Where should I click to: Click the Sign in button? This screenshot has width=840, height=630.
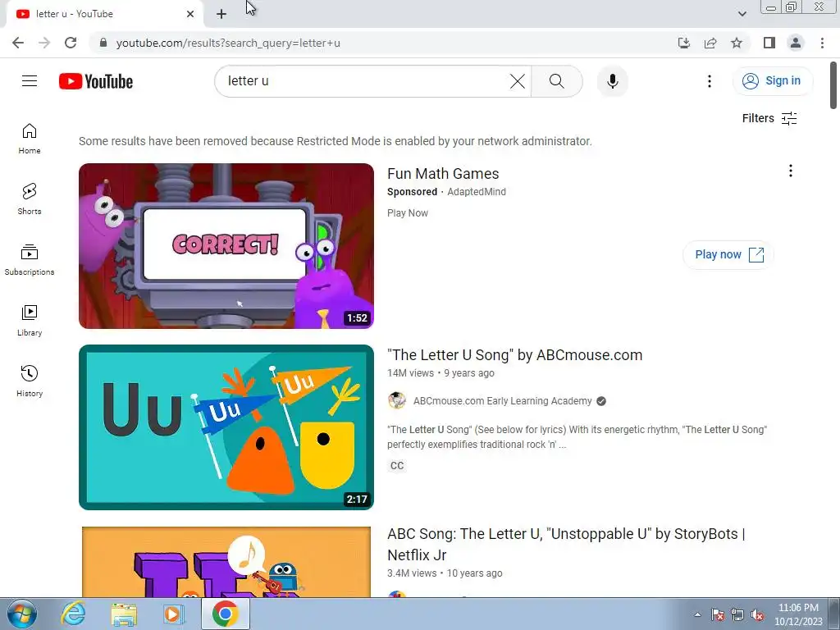(772, 81)
